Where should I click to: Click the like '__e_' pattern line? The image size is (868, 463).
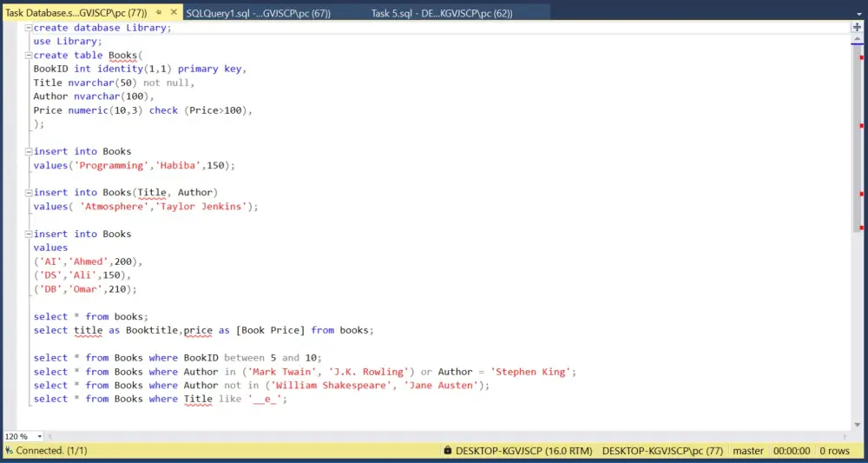point(161,399)
